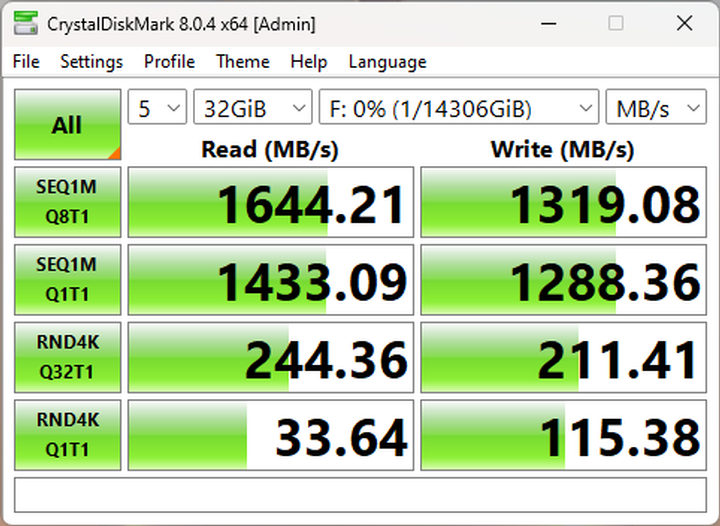Run the RND4K Q32T1 test
Screen dimensions: 720x526
68,357
